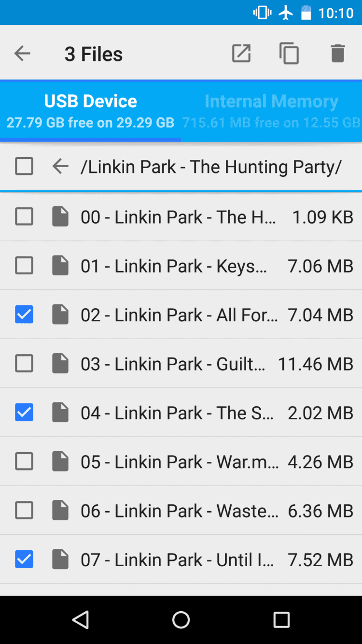Viewport: 362px width, 644px height.
Task: Deselect the 07 - Linkin Park file
Action: tap(24, 559)
